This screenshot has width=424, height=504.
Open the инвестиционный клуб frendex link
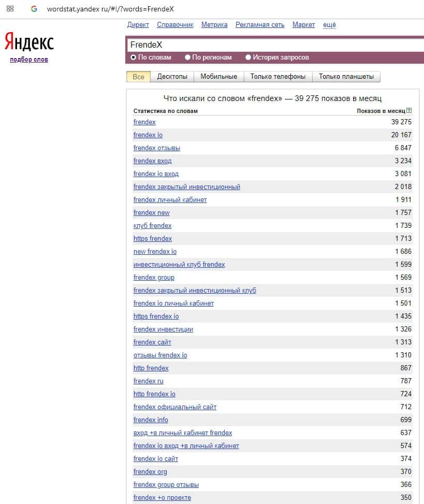tap(179, 264)
